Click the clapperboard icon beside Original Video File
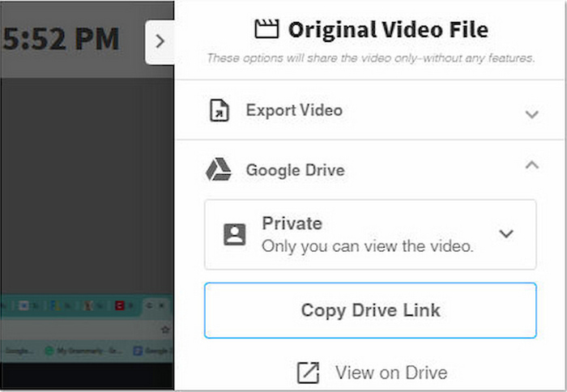This screenshot has width=567, height=392. 266,30
